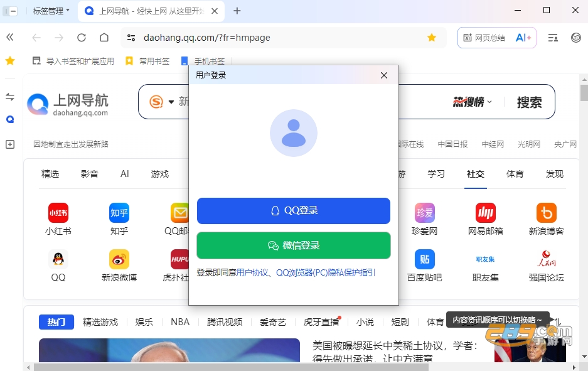Open the 职友集 site icon
The width and height of the screenshot is (588, 371).
pyautogui.click(x=486, y=259)
